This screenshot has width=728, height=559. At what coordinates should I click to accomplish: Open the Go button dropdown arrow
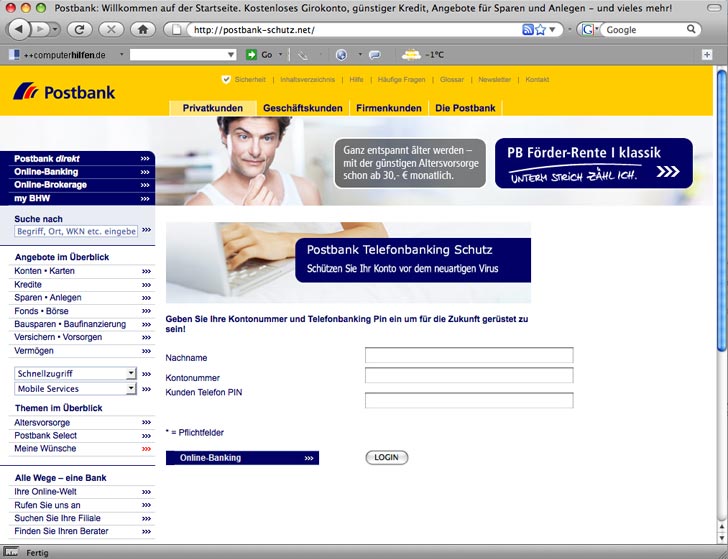(x=280, y=54)
